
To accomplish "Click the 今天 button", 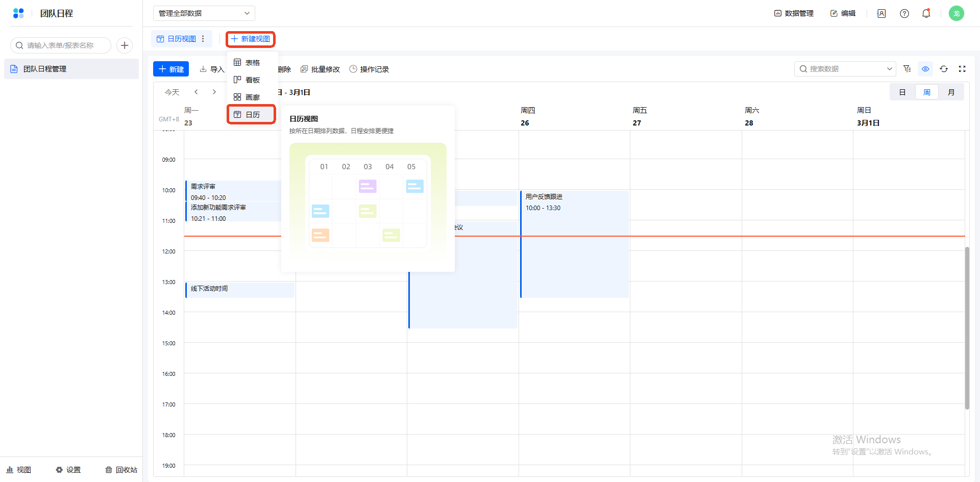I will pos(172,92).
